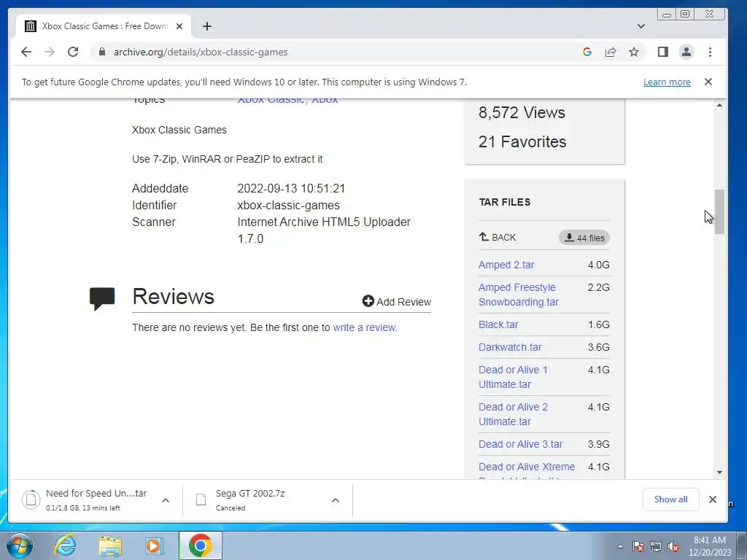Open the Black.tar file link
Screen dimensions: 747x560
498,324
